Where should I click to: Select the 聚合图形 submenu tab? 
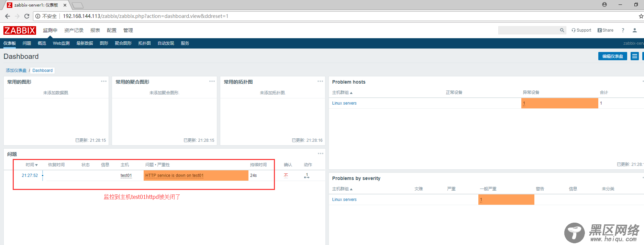point(123,43)
